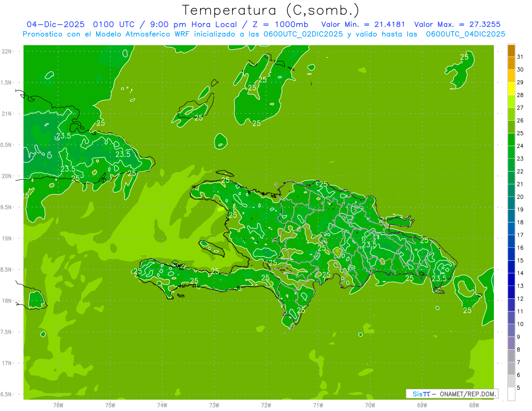This screenshot has width=532, height=411.
Task: Click legend value '30'
Action: tap(520, 69)
